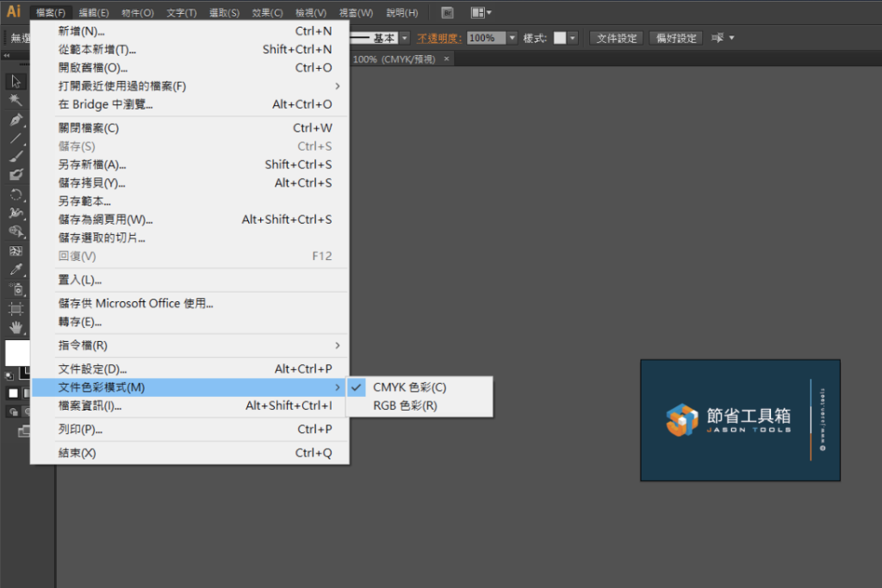Choose 列印(P)... menu entry

(190, 430)
